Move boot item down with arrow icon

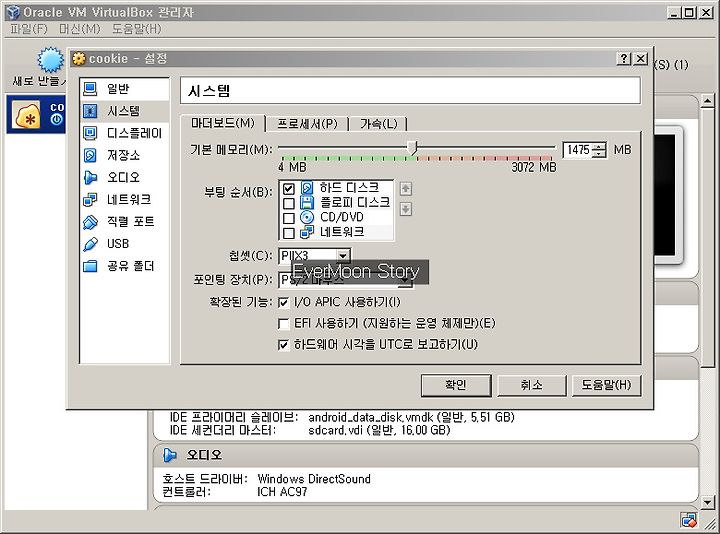(x=405, y=209)
